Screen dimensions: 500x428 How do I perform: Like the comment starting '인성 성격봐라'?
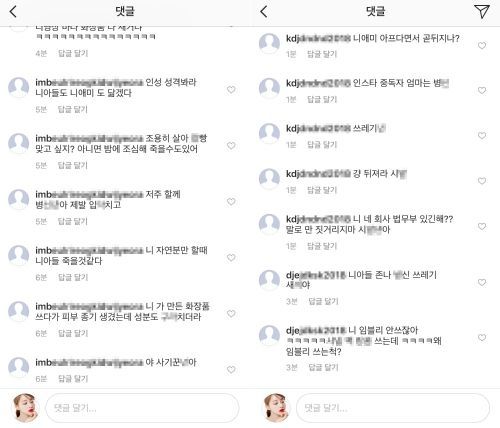(x=231, y=89)
